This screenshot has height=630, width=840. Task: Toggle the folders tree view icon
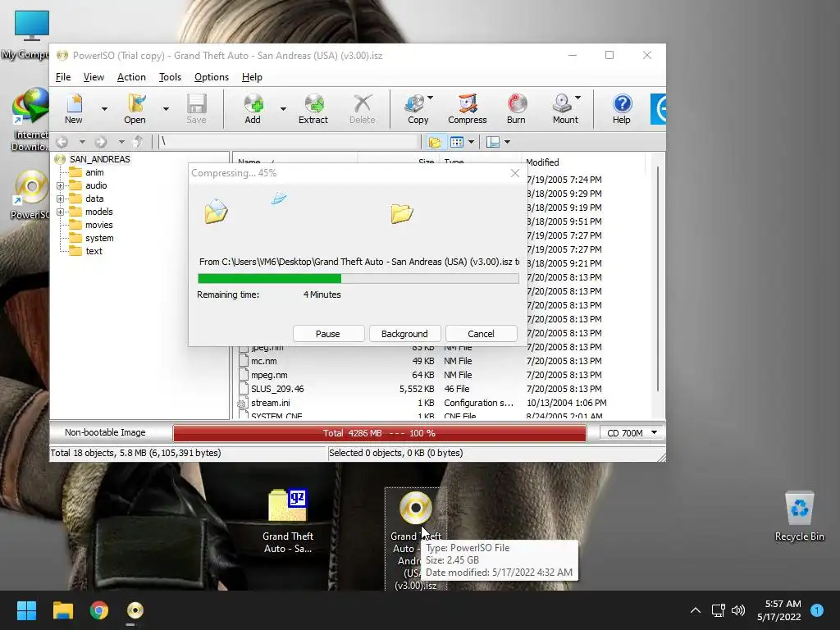coord(435,142)
